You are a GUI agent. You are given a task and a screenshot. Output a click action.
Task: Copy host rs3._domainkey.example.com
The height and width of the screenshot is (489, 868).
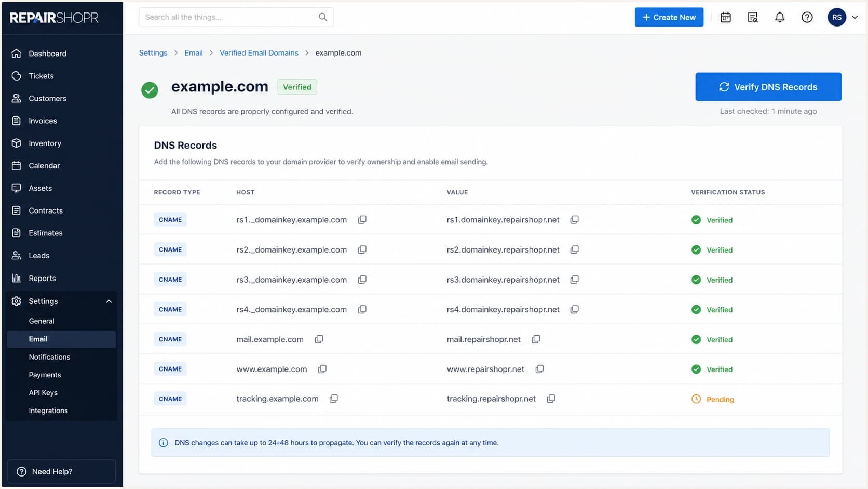click(x=362, y=280)
